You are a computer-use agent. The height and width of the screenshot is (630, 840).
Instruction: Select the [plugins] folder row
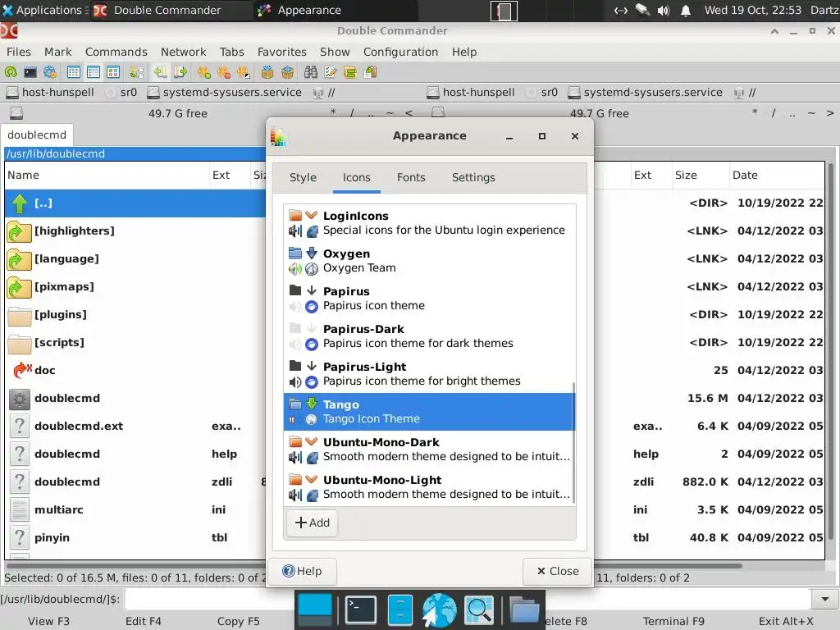[x=135, y=314]
